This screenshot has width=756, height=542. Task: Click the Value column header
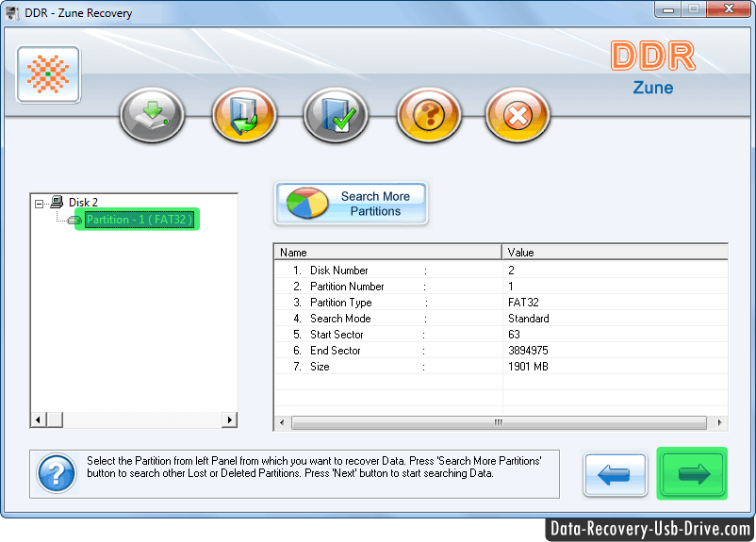point(616,253)
